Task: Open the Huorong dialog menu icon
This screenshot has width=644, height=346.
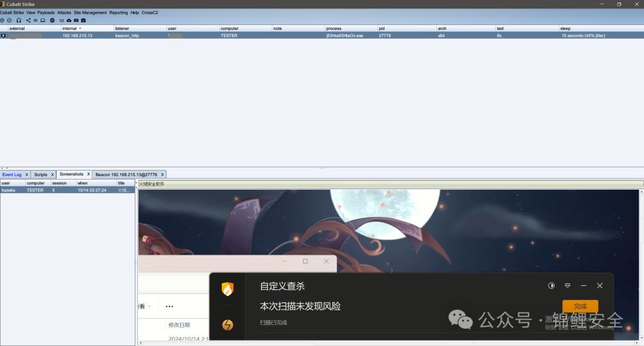Action: [x=567, y=286]
